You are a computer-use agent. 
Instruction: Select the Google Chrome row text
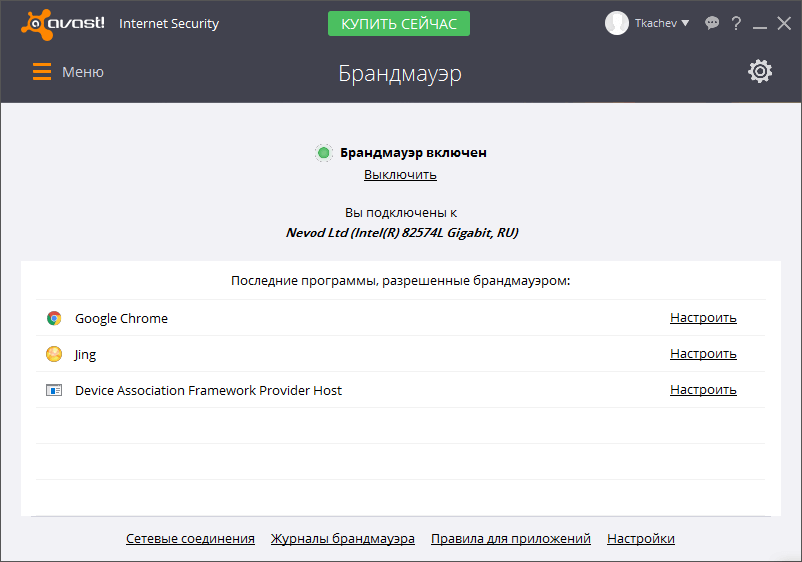click(x=121, y=319)
